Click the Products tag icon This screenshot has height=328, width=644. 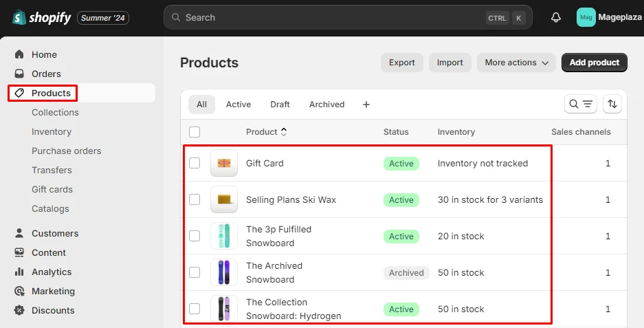[x=19, y=93]
